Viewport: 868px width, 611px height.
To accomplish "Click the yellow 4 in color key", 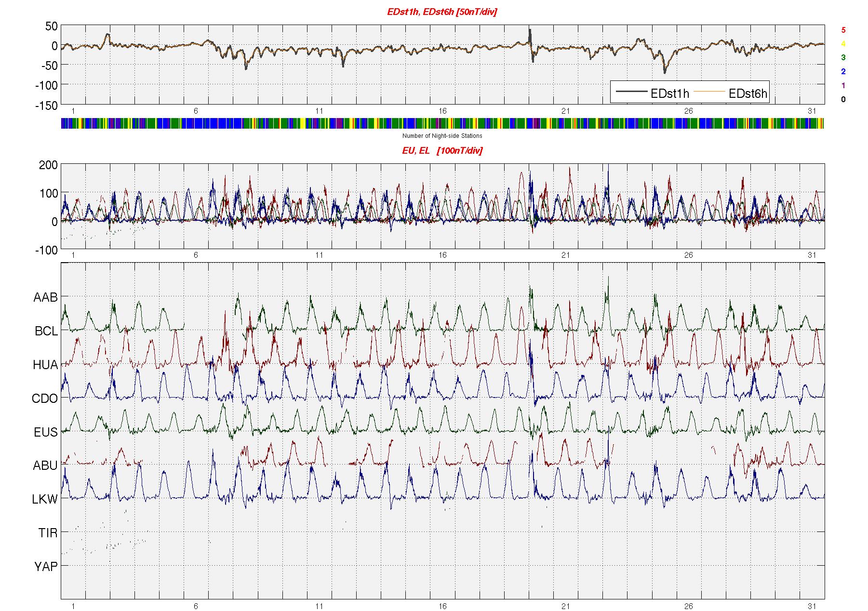I will (843, 44).
